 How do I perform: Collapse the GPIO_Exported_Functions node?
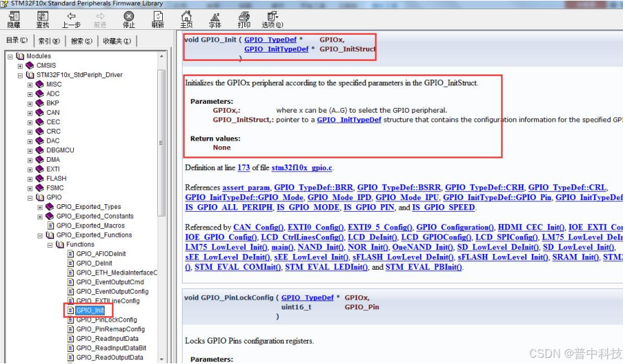tap(40, 236)
